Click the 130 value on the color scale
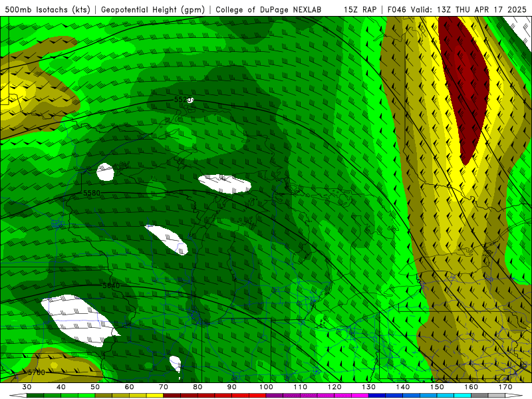Screen dimensions: 532x399 369,387
